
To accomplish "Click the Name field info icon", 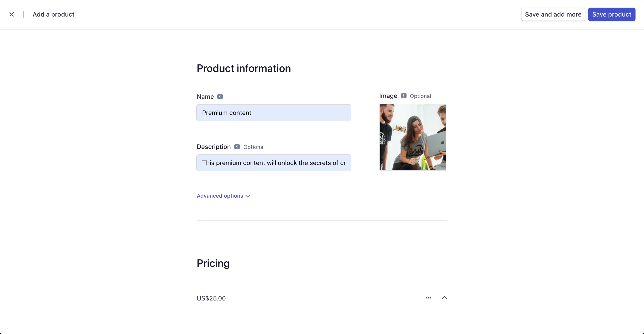I will tap(220, 97).
